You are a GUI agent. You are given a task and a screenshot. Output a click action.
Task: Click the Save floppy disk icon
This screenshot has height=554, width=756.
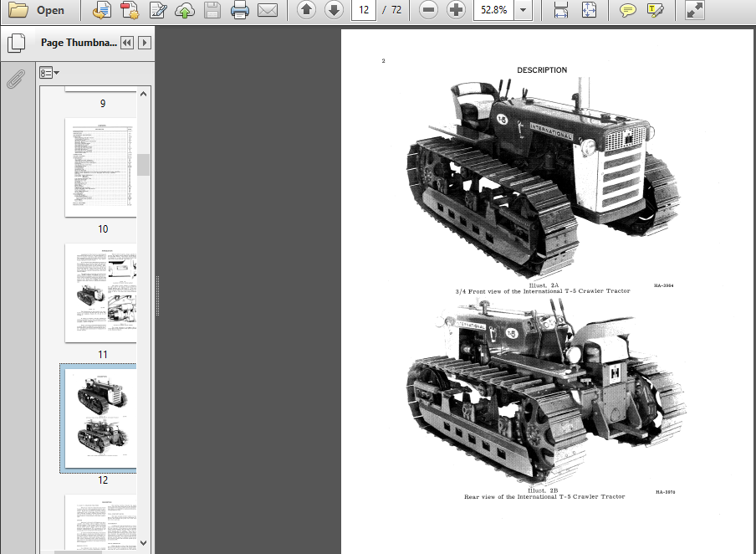tap(212, 10)
